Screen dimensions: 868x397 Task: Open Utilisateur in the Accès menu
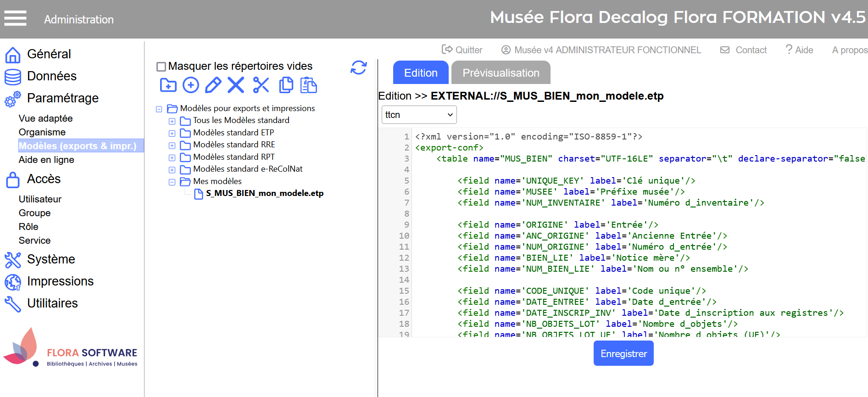pos(40,199)
